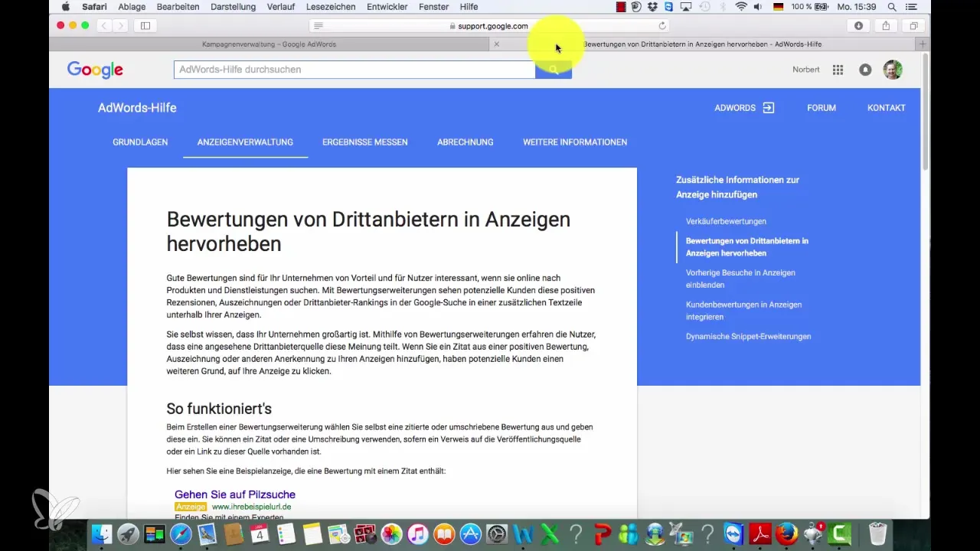980x551 pixels.
Task: Click the AdWords-Hilfe title link
Action: [137, 108]
